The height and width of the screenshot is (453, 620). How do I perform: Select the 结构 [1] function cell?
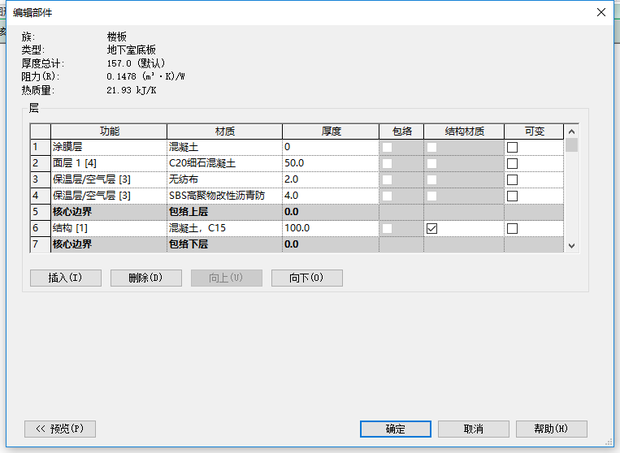pyautogui.click(x=107, y=229)
